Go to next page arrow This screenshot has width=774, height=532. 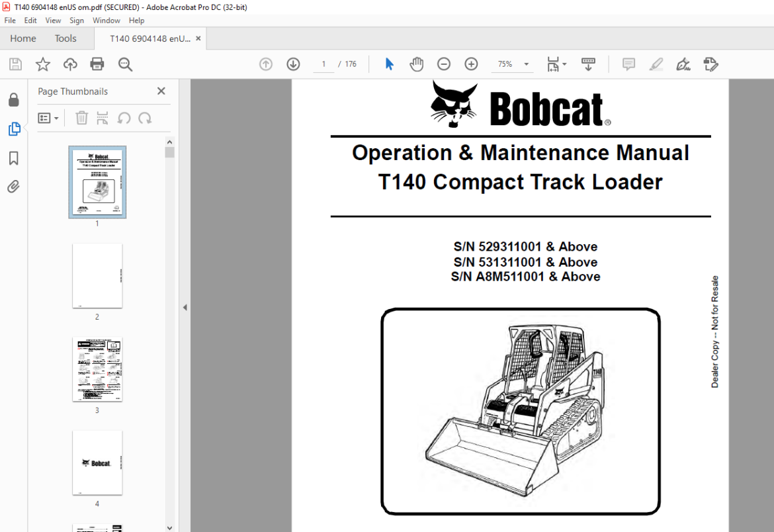(x=293, y=64)
